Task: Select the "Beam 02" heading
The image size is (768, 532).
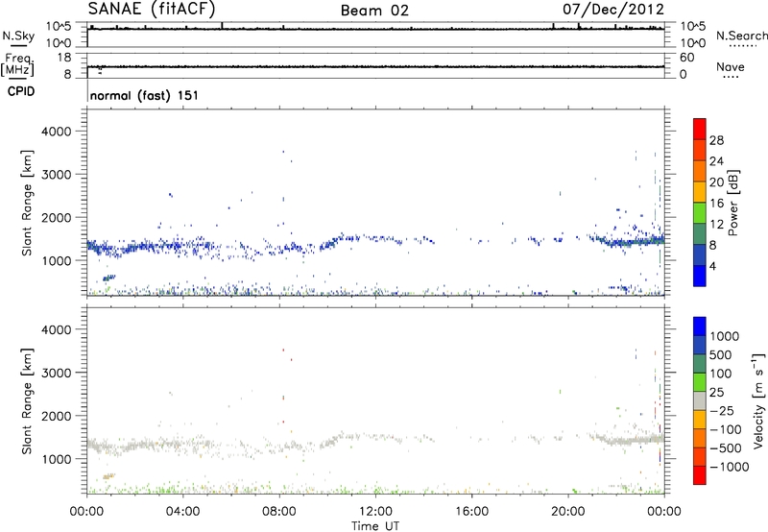Action: pyautogui.click(x=374, y=11)
